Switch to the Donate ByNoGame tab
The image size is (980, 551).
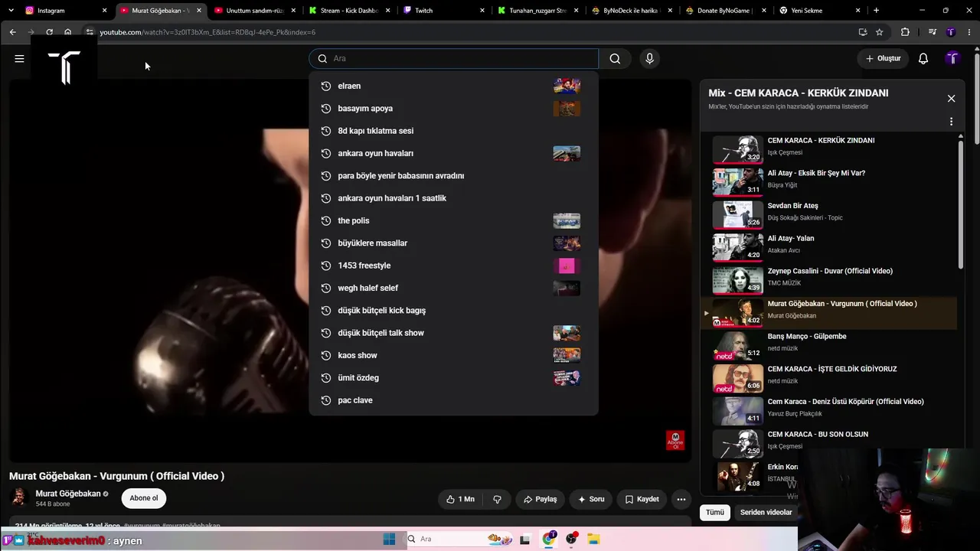tap(726, 11)
